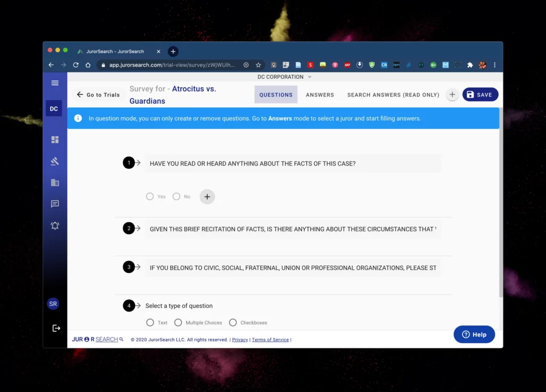The height and width of the screenshot is (392, 546).
Task: Open the trials gavel icon in the sidebar
Action: pyautogui.click(x=55, y=161)
